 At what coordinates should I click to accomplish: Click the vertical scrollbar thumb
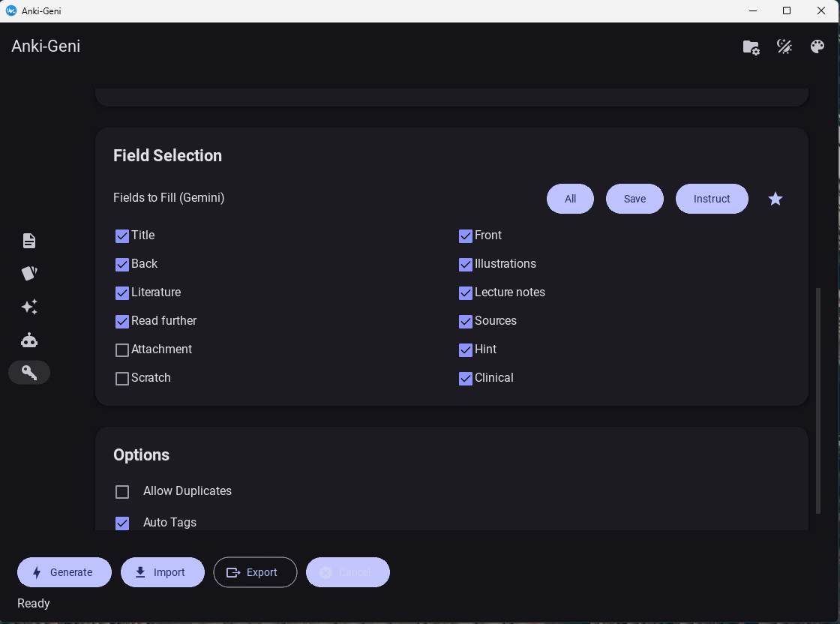(x=818, y=401)
